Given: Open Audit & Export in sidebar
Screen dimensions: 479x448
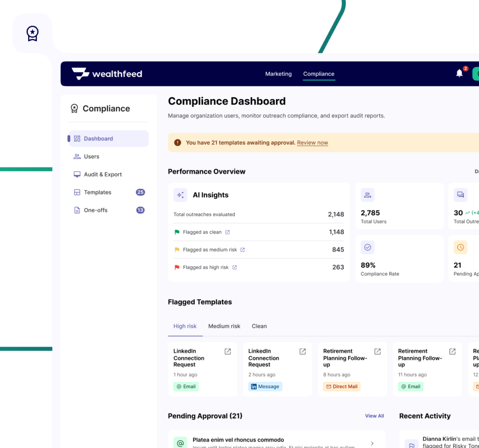Looking at the screenshot, I should point(102,174).
